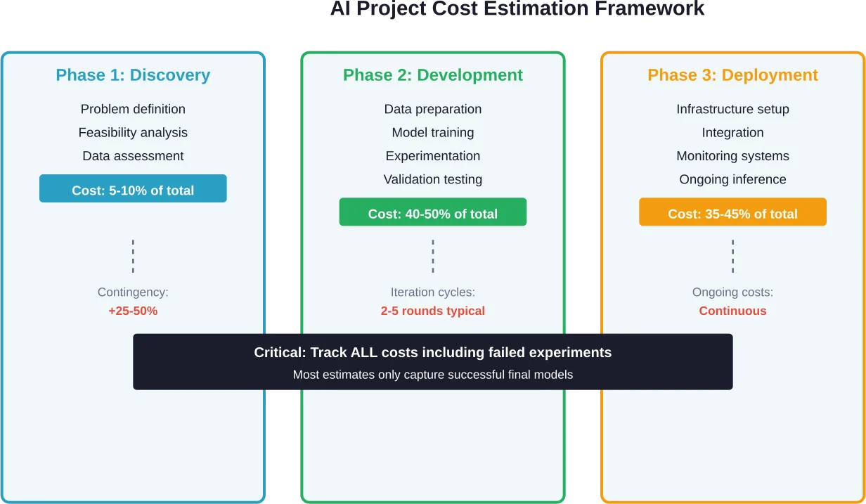This screenshot has height=504, width=866.
Task: Click the Phase 1: Discovery heading
Action: point(133,75)
